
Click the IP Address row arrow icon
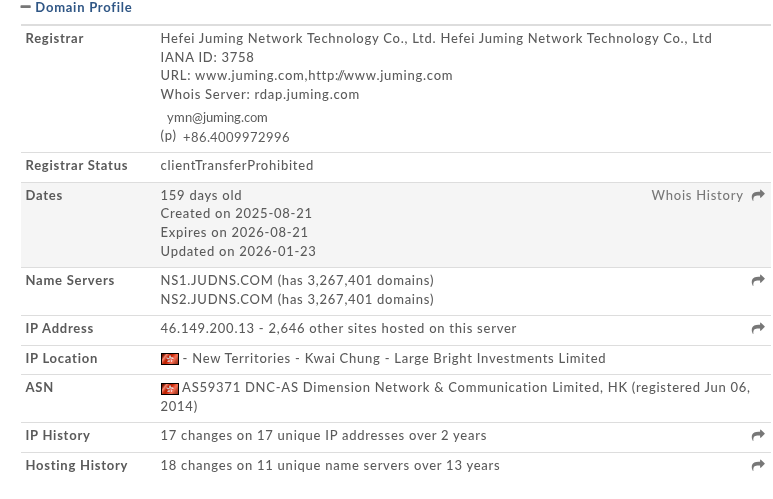pos(758,329)
